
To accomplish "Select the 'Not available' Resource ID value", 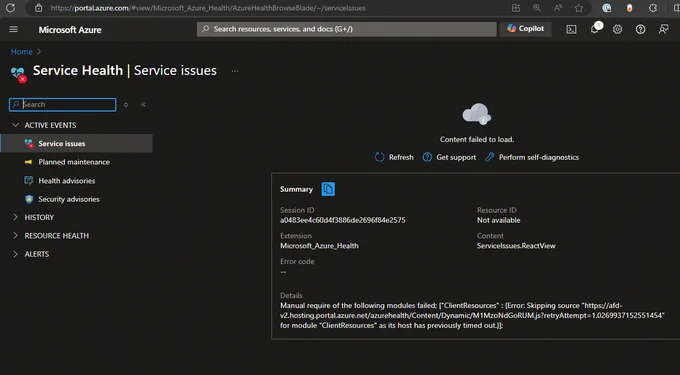I will 499,220.
